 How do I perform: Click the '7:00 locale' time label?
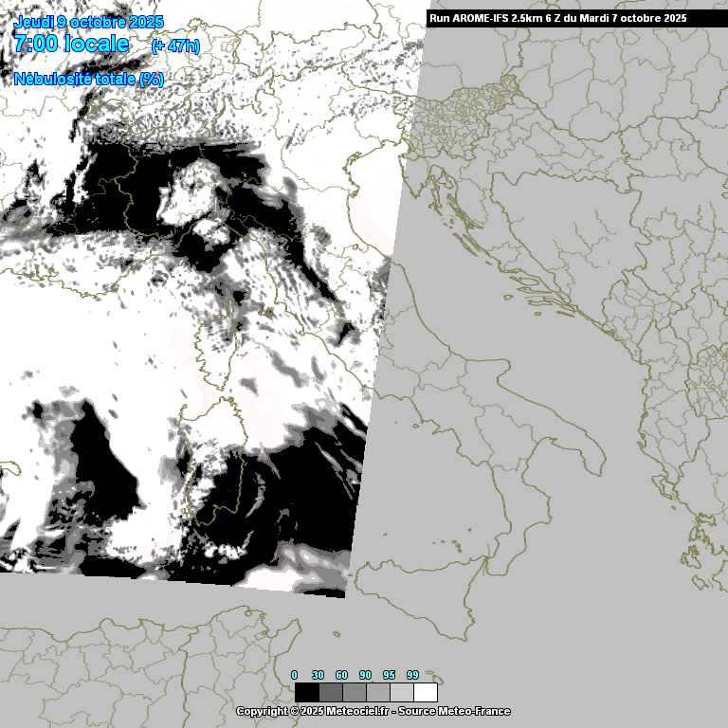click(72, 44)
